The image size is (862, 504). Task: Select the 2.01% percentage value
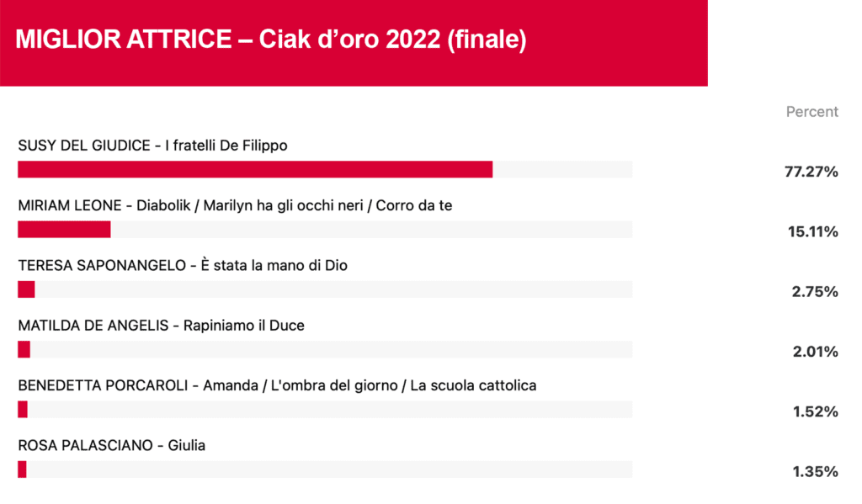click(815, 352)
